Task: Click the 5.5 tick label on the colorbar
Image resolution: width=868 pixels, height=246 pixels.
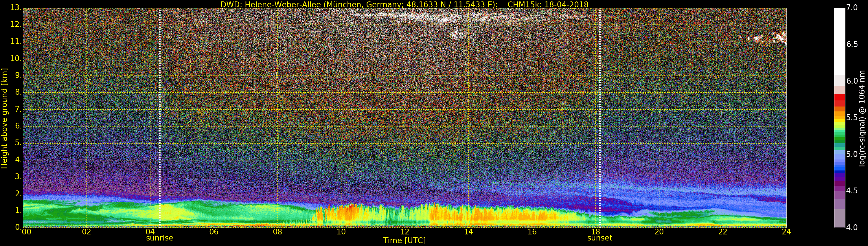Action: point(852,117)
